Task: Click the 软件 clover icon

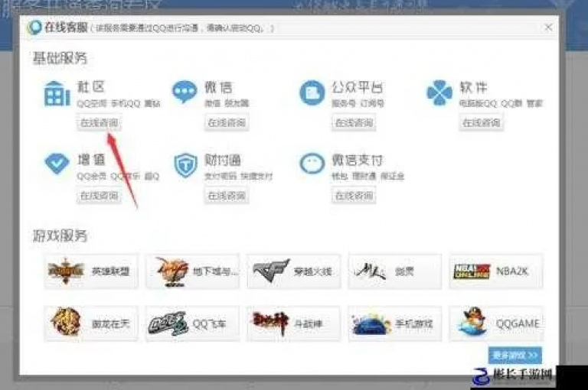Action: coord(439,93)
